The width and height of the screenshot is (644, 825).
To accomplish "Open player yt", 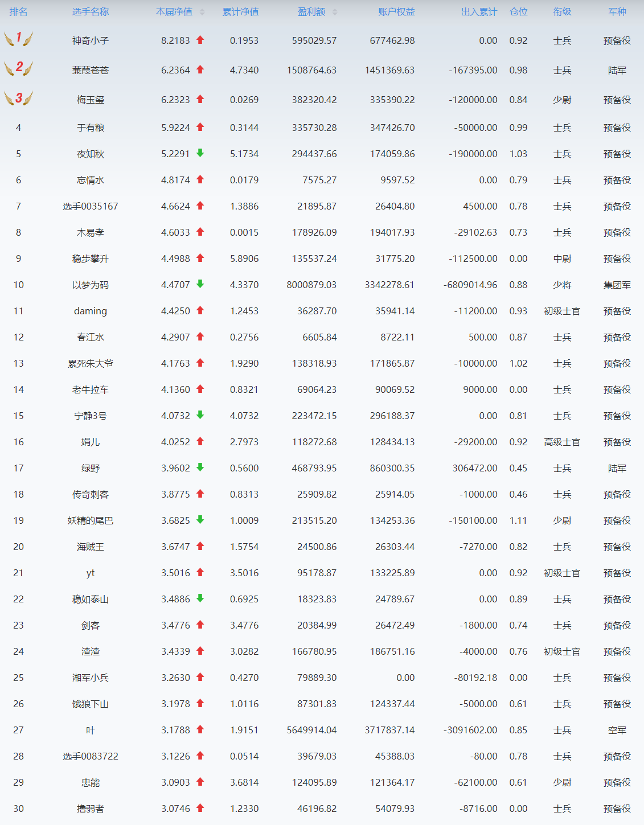I will [x=91, y=573].
